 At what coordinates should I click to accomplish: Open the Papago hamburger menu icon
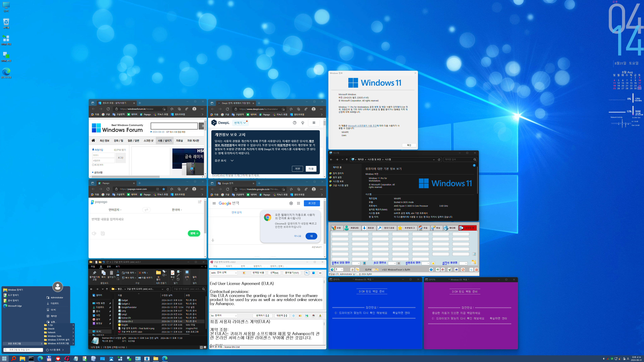[200, 202]
